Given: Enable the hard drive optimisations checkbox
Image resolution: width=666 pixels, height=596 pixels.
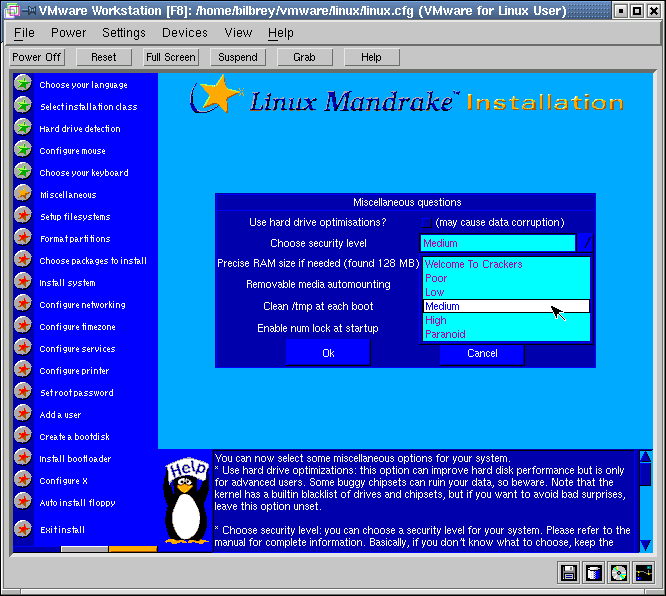Looking at the screenshot, I should coord(426,222).
